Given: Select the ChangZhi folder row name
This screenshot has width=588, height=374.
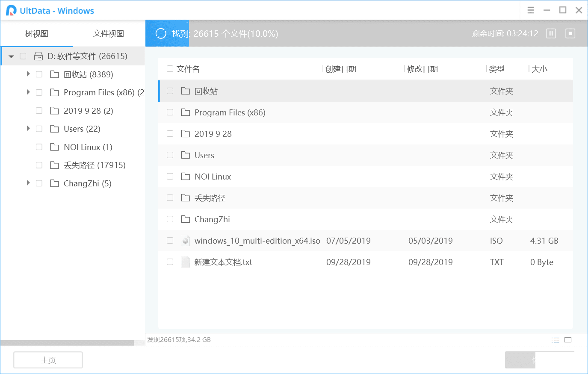Looking at the screenshot, I should [212, 219].
